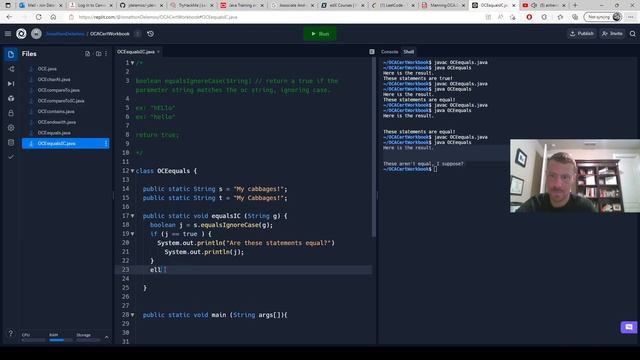The image size is (640, 360).
Task: Open the Settings gear panel in the sidebar
Action: pyautogui.click(x=11, y=128)
